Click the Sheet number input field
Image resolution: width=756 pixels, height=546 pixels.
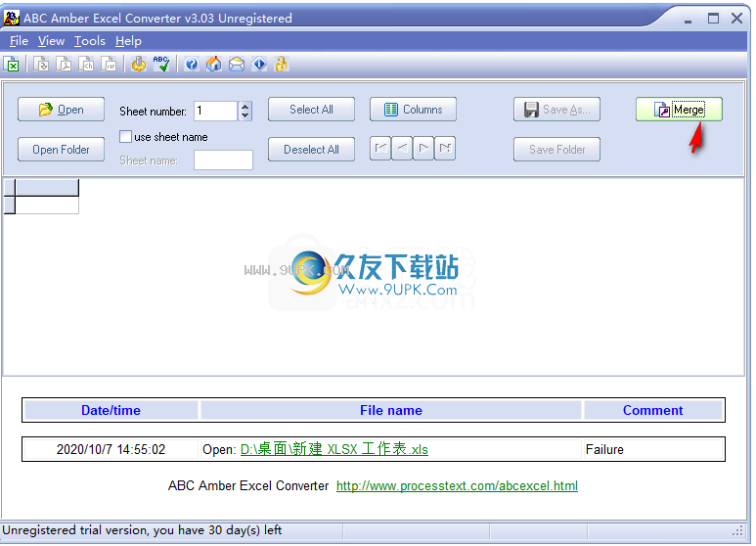(x=216, y=111)
